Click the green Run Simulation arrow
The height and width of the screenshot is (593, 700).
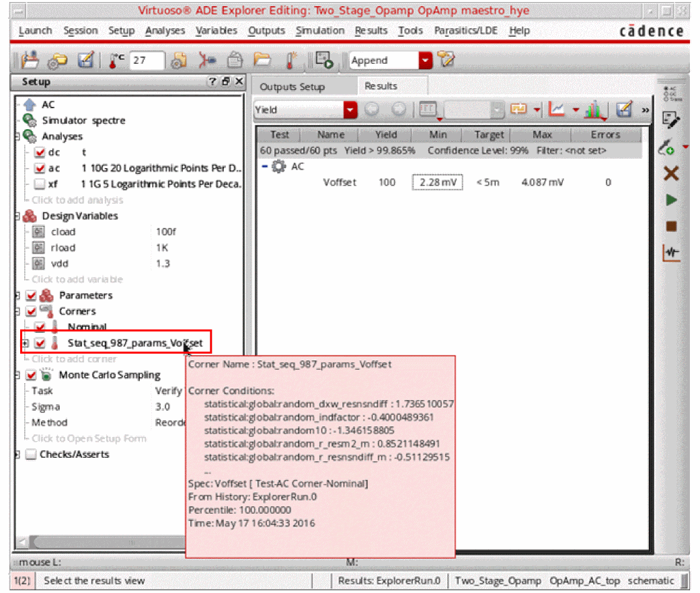coord(670,200)
